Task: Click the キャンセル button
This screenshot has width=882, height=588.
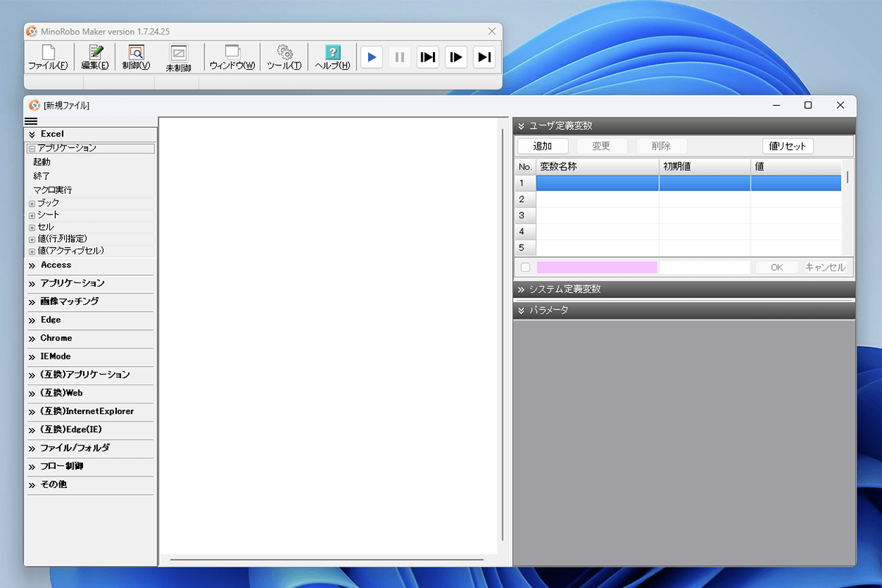Action: click(x=825, y=268)
